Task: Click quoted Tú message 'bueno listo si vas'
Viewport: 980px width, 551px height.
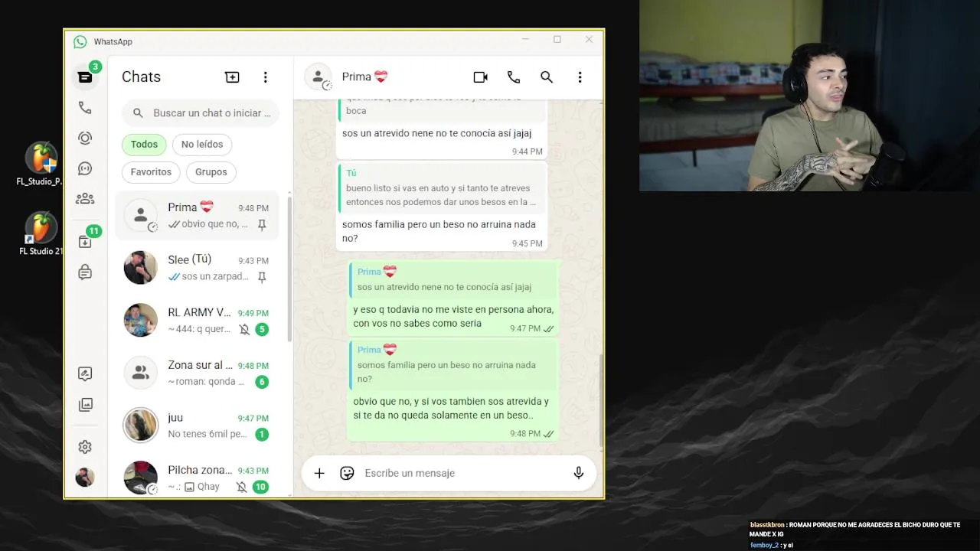Action: coord(442,188)
